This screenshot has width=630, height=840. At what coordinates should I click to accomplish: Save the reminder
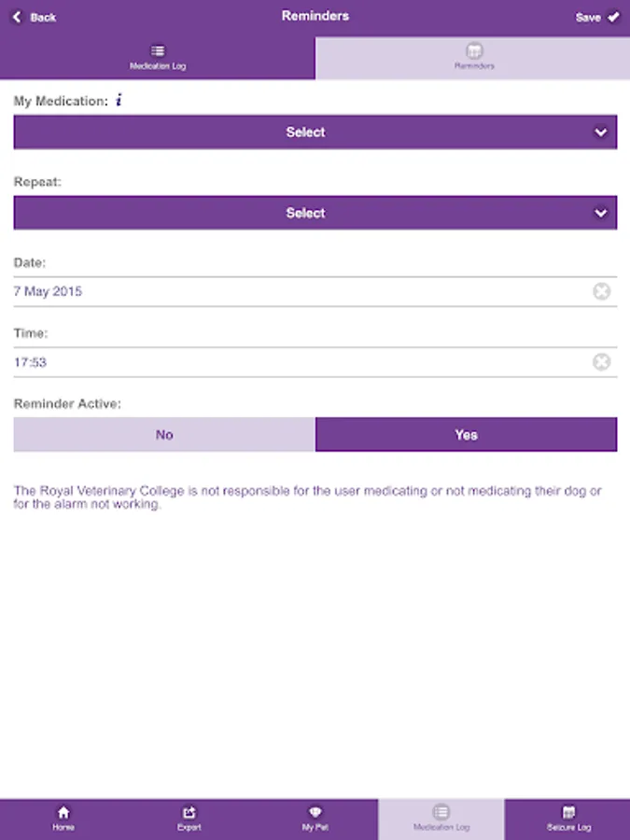(x=597, y=17)
